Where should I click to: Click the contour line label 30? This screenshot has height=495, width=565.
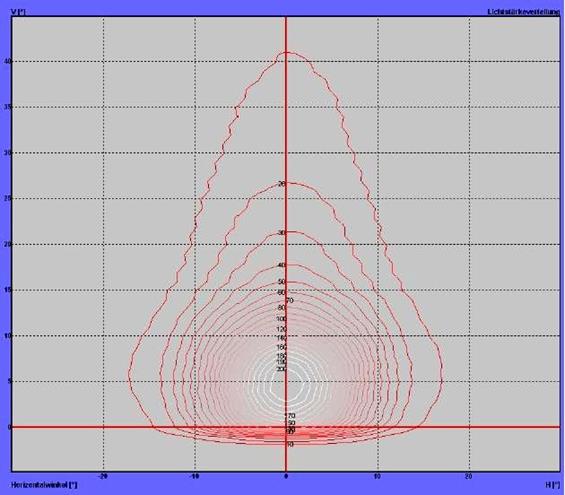282,233
